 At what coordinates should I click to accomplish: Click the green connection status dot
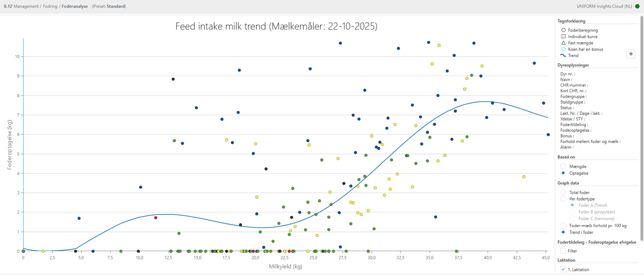(x=637, y=7)
